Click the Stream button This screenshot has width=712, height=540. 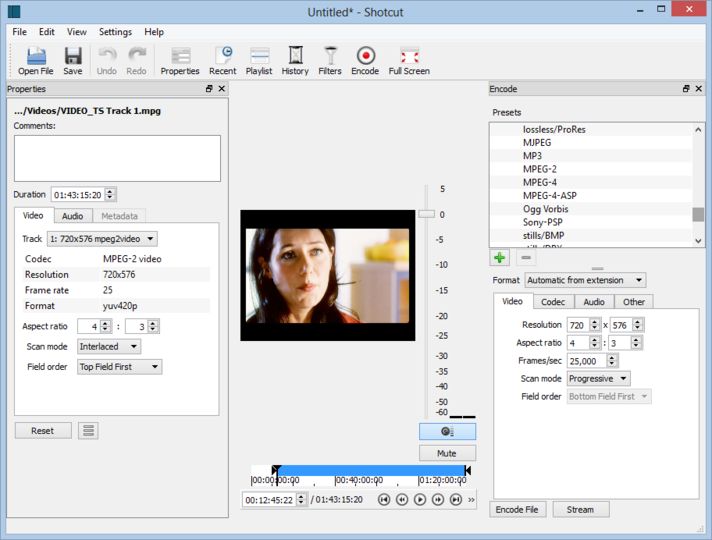pyautogui.click(x=581, y=510)
